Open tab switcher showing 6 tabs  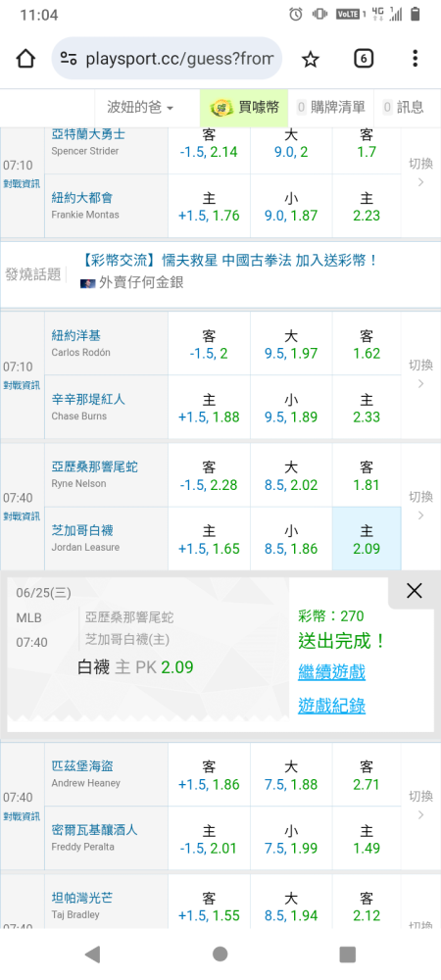pos(364,59)
